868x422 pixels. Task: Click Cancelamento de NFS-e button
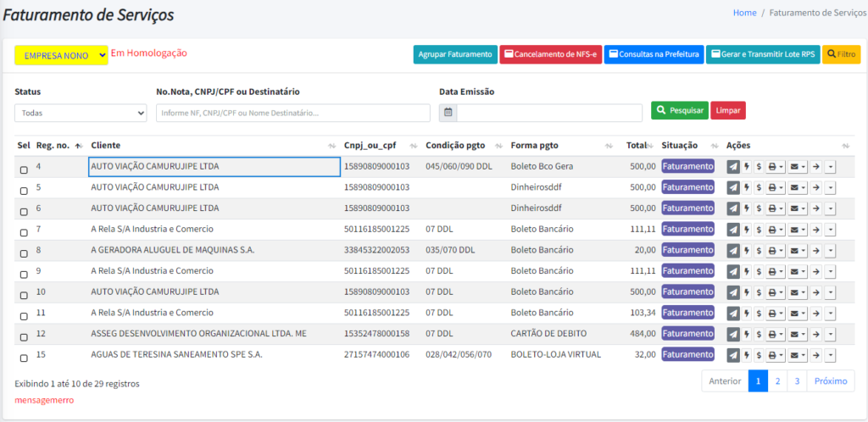pos(551,55)
